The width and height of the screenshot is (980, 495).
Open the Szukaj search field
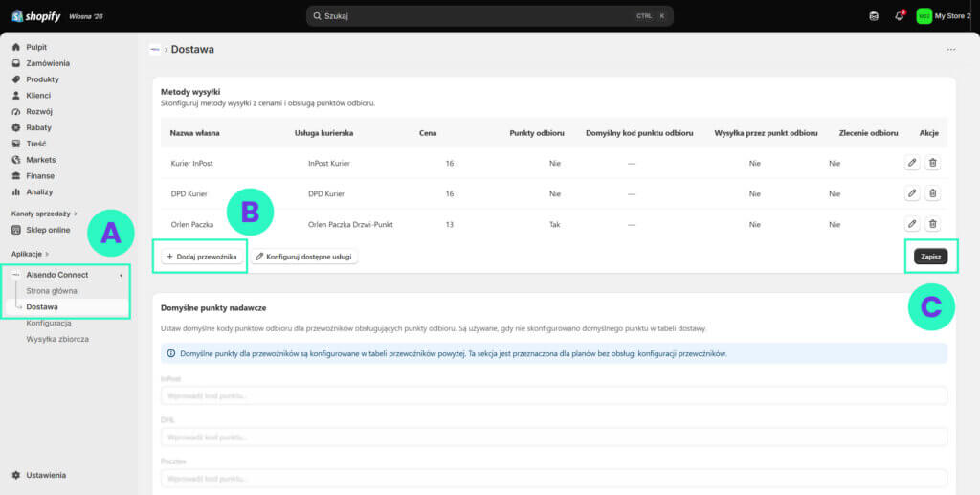tap(489, 16)
